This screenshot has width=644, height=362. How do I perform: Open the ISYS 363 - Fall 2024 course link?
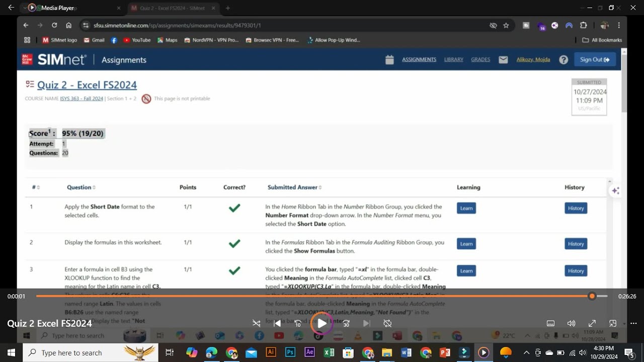82,99
